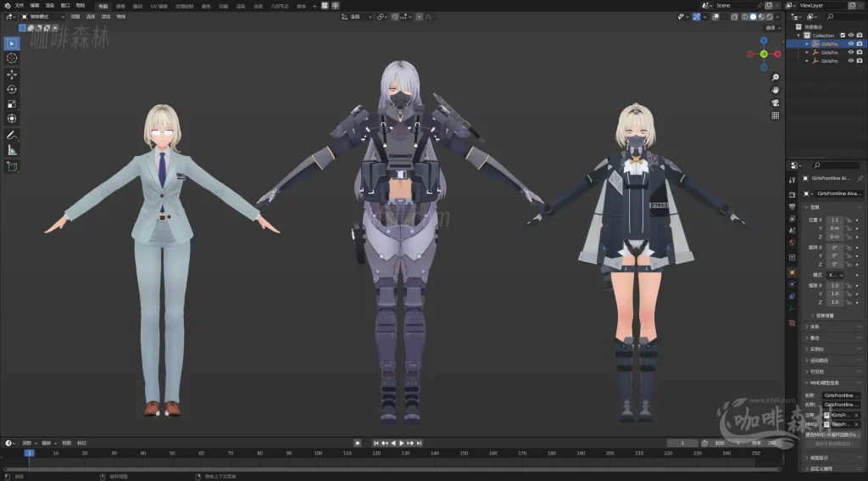
Task: Toggle snapping magnet in header
Action: (395, 17)
